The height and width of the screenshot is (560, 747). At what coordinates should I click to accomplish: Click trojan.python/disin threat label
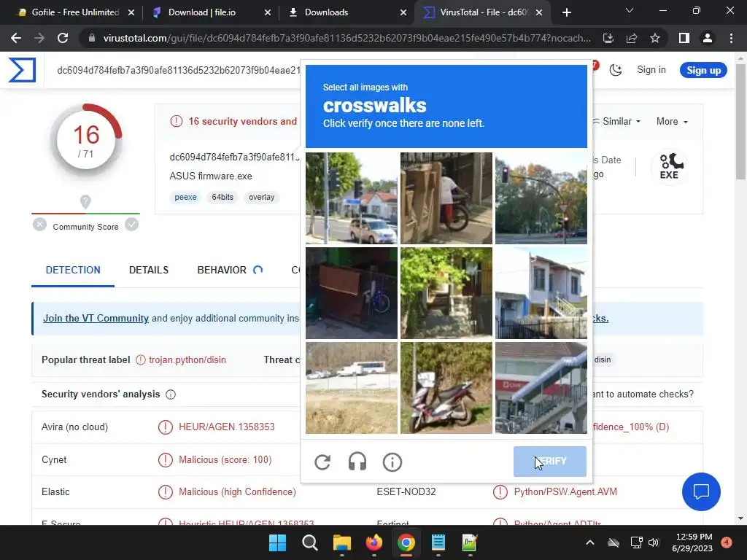(187, 360)
